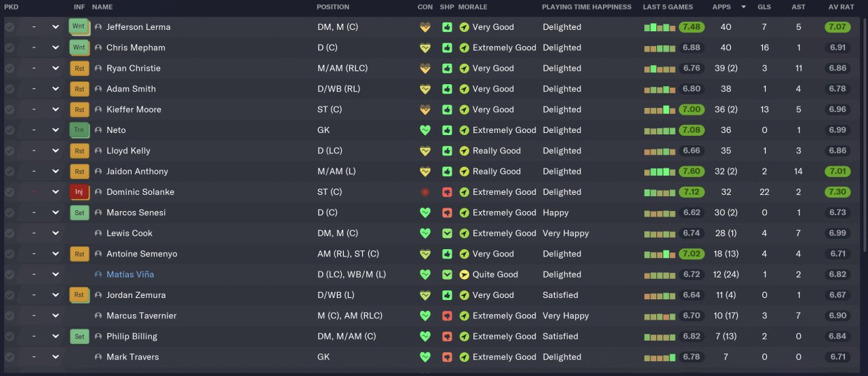Click the morale arrow icon for Matías Viña
868x376 pixels.
click(x=464, y=275)
